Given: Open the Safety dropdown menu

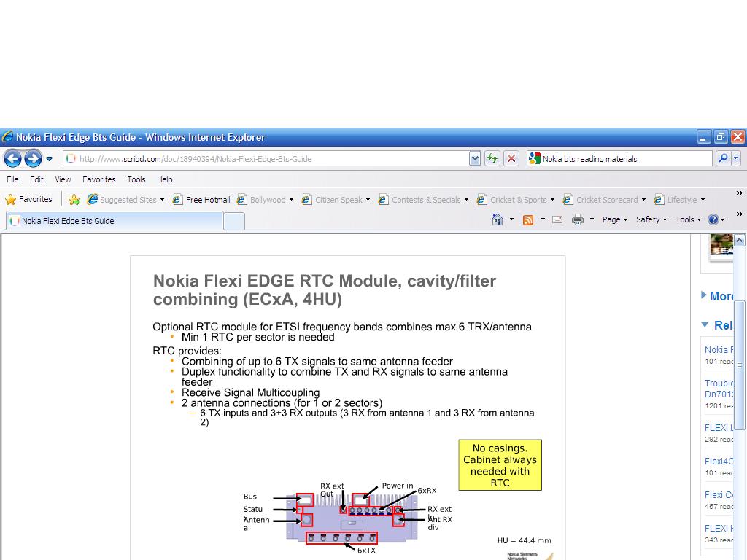Looking at the screenshot, I should point(651,219).
